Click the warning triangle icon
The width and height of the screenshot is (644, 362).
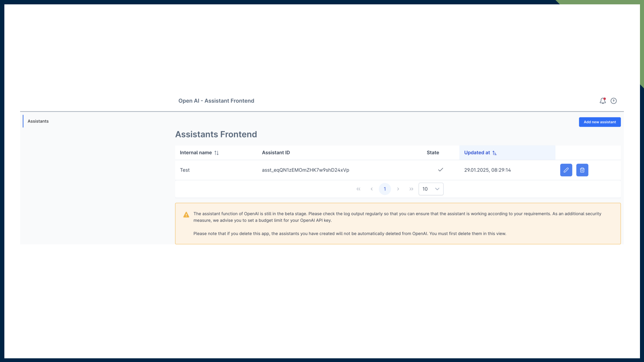coord(186,215)
